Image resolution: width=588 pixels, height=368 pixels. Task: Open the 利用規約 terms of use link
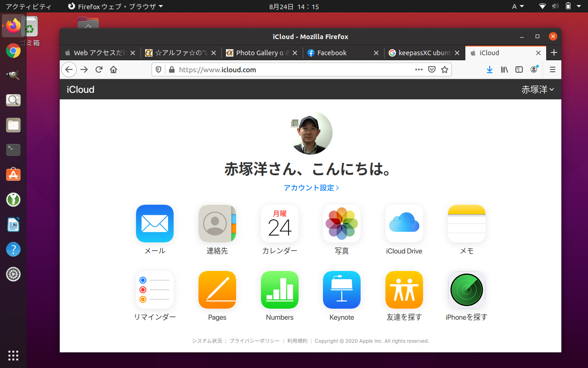[297, 341]
